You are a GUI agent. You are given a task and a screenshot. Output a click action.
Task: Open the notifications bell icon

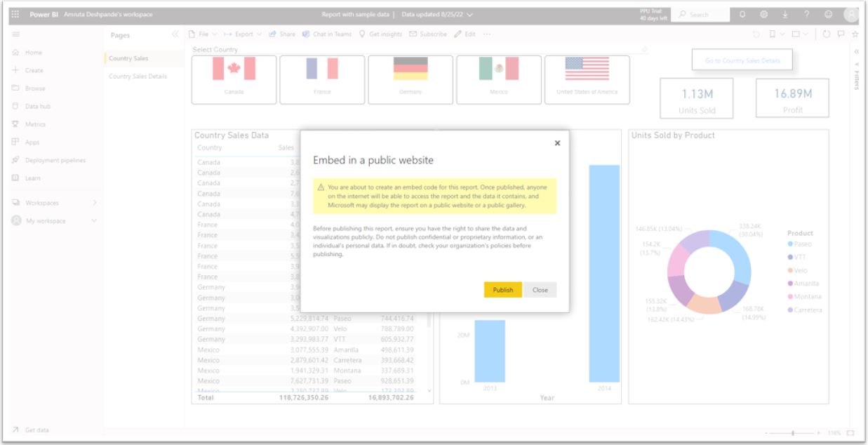(x=742, y=15)
